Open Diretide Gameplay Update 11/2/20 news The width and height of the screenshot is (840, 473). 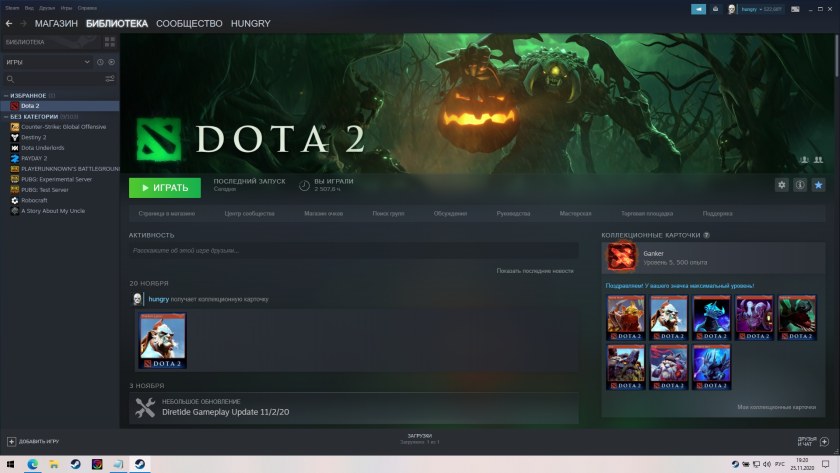[x=354, y=408]
